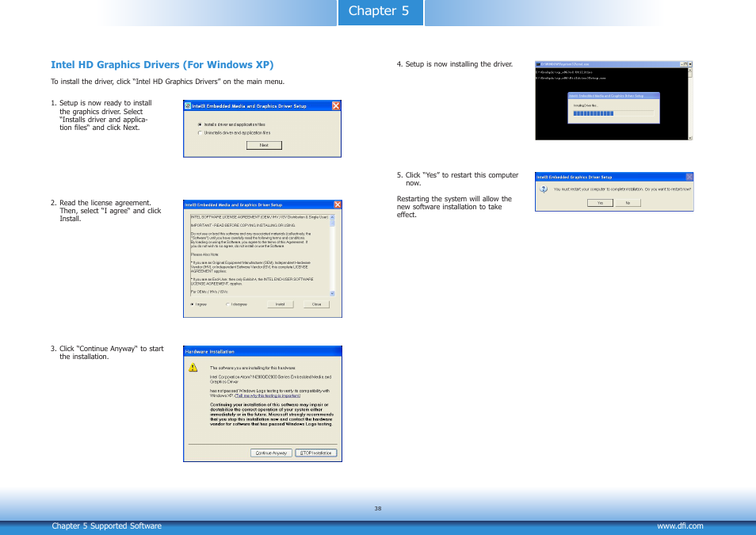Close the command prompt window
756x535 pixels.
pyautogui.click(x=690, y=64)
